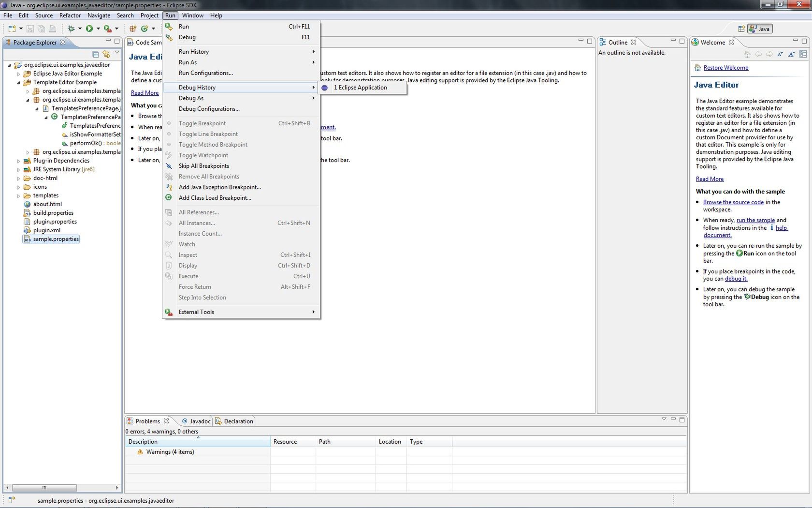Close the Outline view tab
Image resolution: width=812 pixels, height=508 pixels.
(633, 42)
